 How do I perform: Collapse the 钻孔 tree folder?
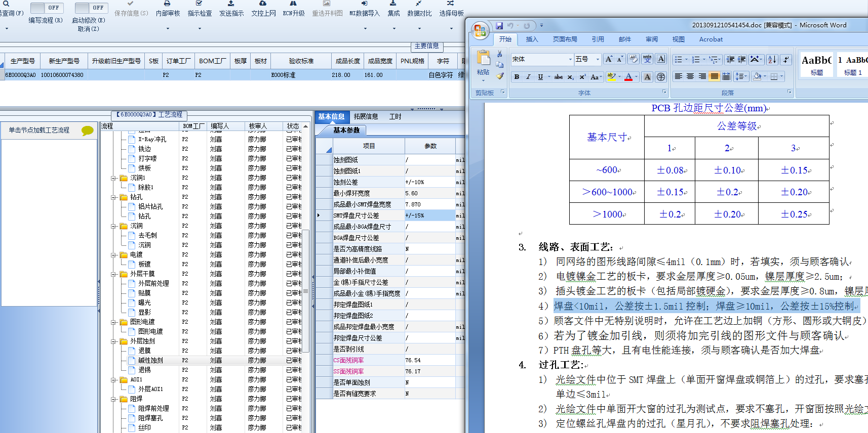pyautogui.click(x=114, y=197)
